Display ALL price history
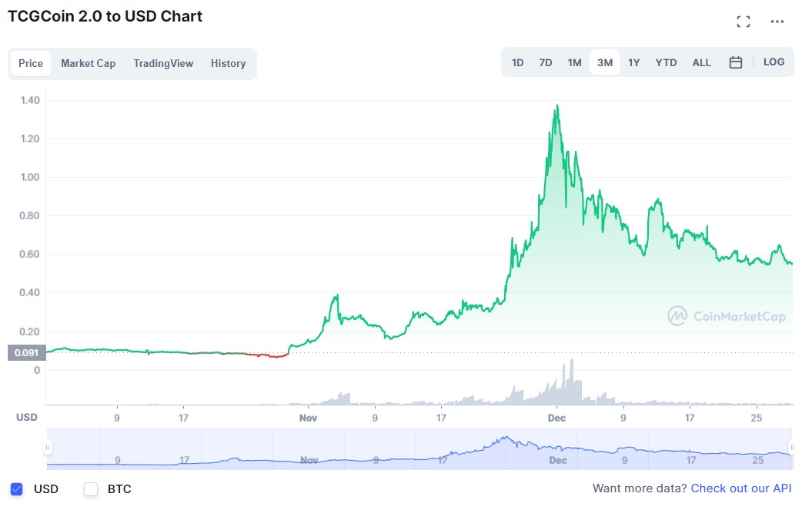 click(x=701, y=62)
